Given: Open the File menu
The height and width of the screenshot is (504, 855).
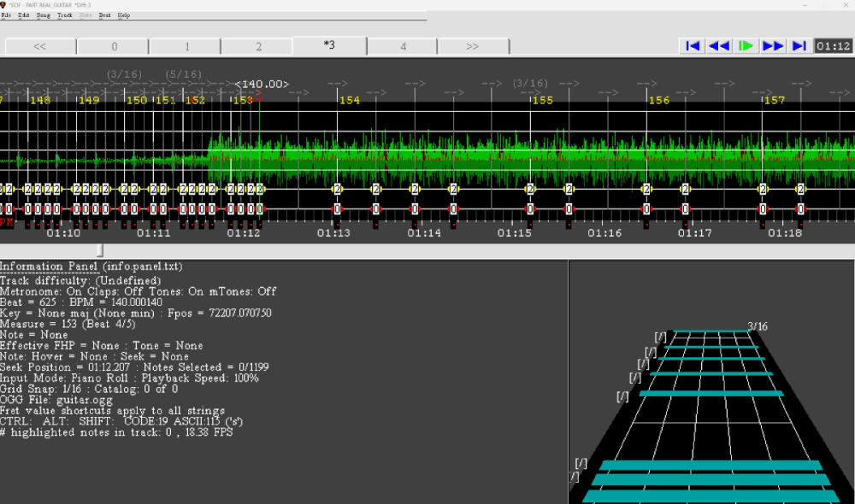Looking at the screenshot, I should pyautogui.click(x=6, y=15).
